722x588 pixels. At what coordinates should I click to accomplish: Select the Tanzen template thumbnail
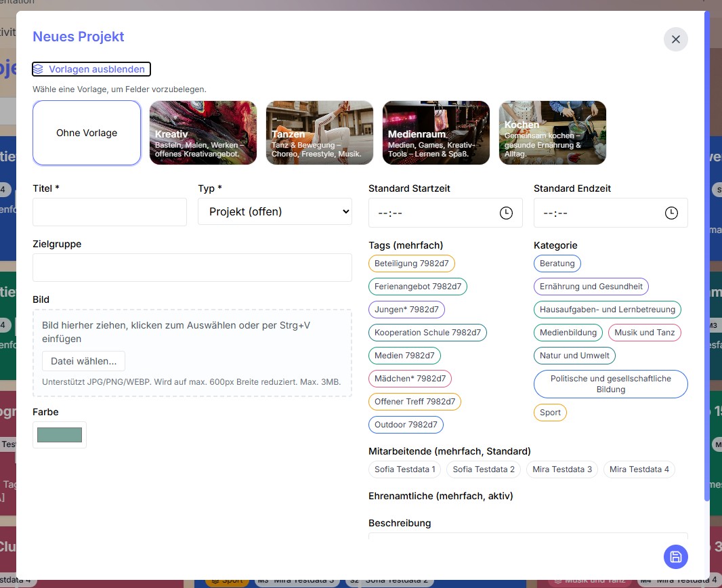pos(320,133)
